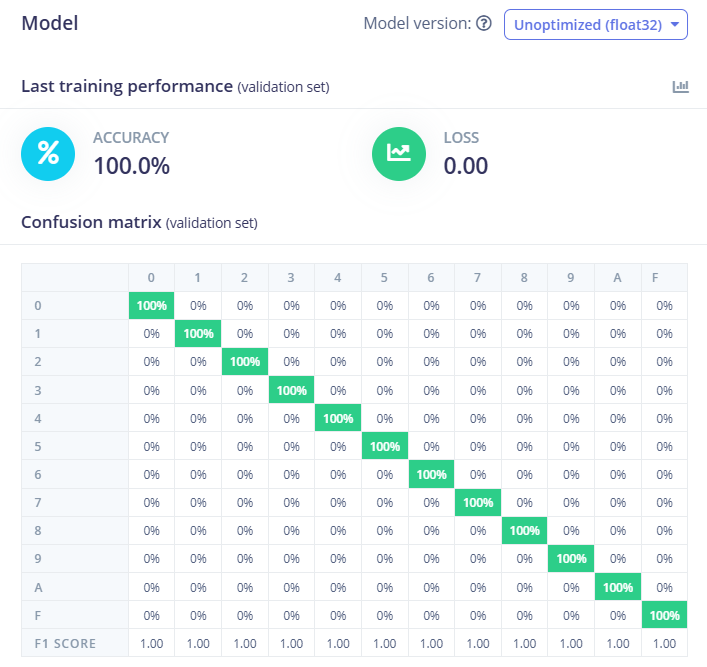This screenshot has height=667, width=707.
Task: Click the 0.00 loss value
Action: coord(466,166)
